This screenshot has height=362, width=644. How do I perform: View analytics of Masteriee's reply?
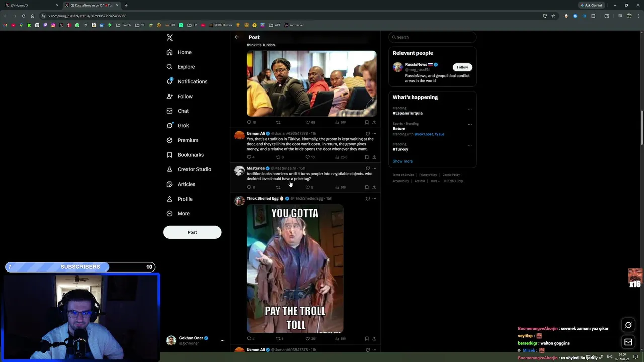(340, 187)
